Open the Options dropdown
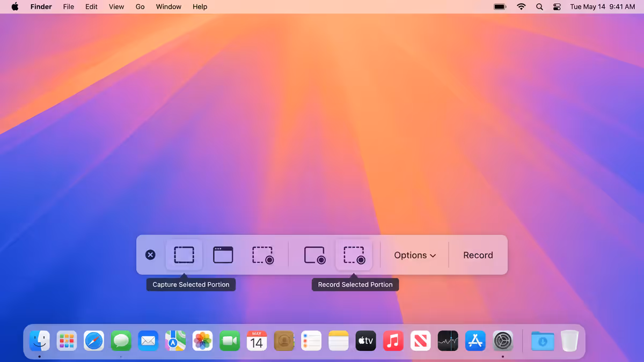 415,255
